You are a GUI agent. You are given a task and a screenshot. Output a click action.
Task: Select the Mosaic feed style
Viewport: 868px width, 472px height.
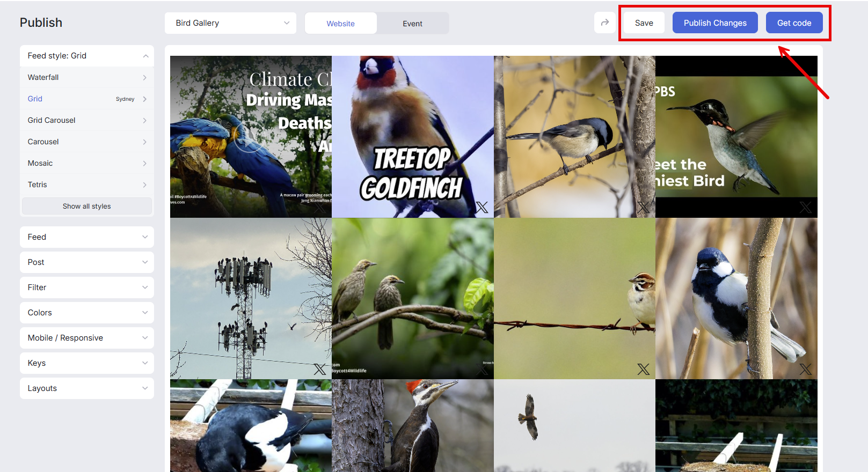87,163
